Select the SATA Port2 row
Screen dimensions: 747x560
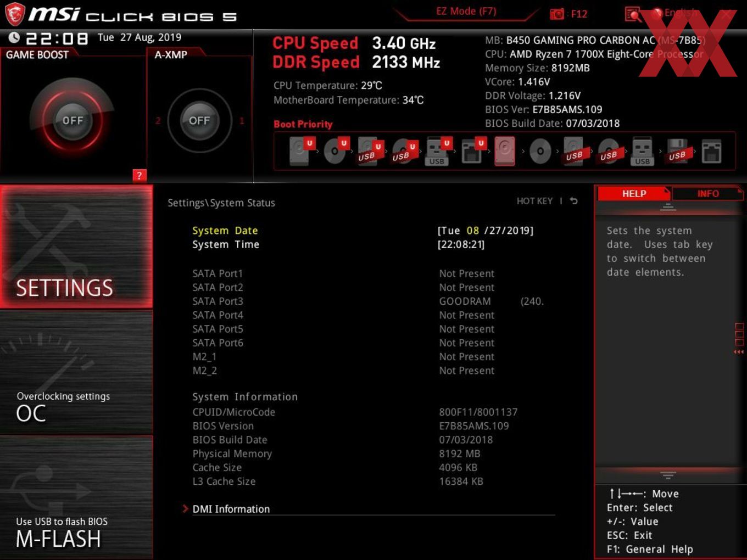click(x=343, y=287)
